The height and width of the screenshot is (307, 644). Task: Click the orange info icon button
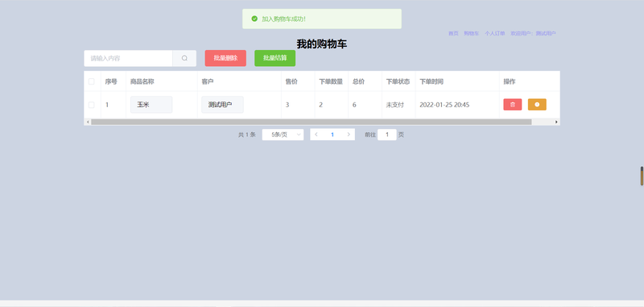click(x=537, y=105)
